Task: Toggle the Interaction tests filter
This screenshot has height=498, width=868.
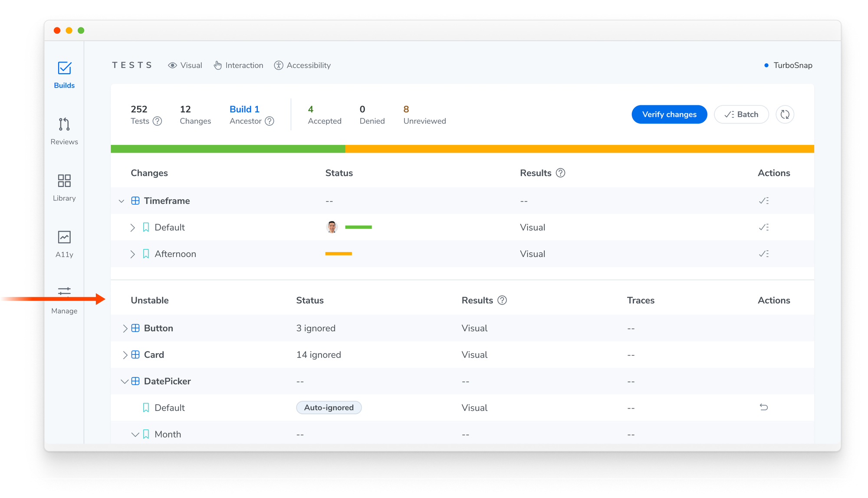Action: coord(238,66)
